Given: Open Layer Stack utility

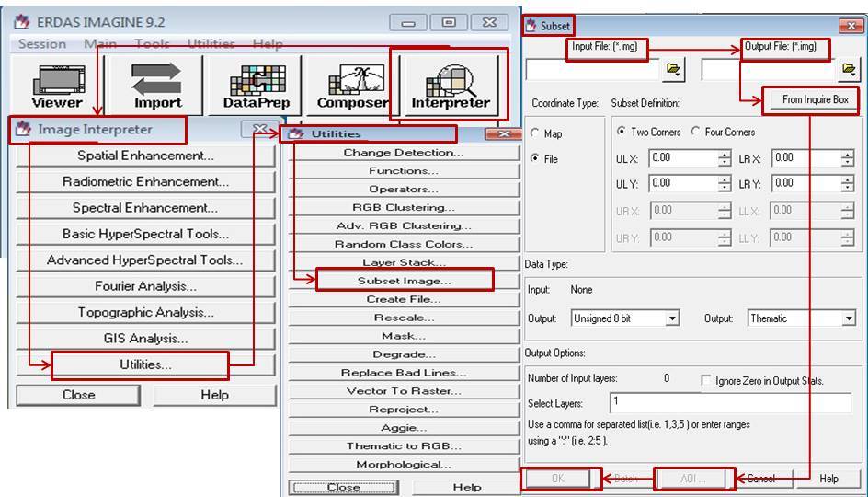Looking at the screenshot, I should (404, 262).
